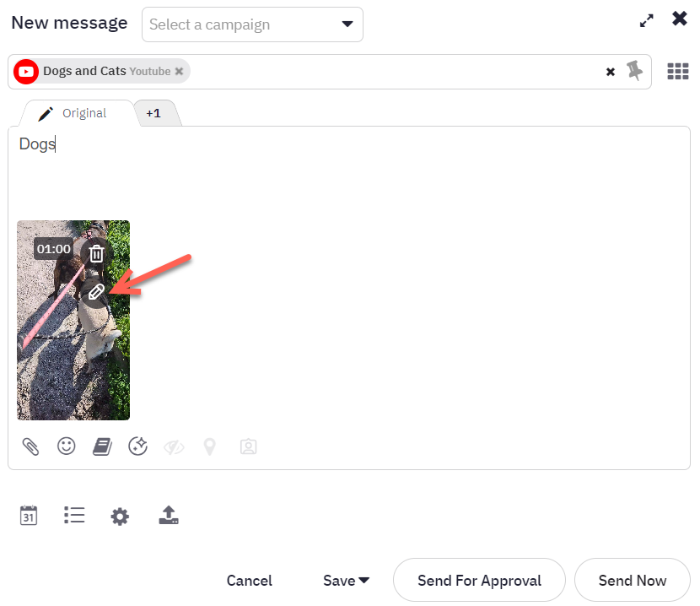Image resolution: width=700 pixels, height=606 pixels.
Task: Open the Select a campaign dropdown
Action: pyautogui.click(x=252, y=24)
